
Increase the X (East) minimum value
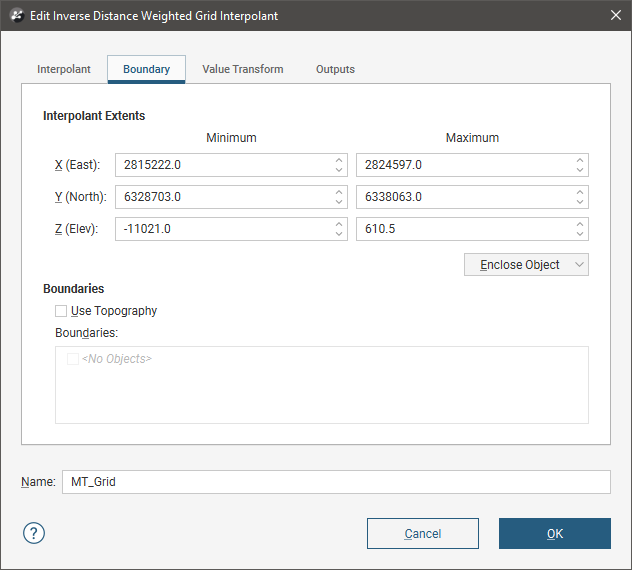point(338,160)
